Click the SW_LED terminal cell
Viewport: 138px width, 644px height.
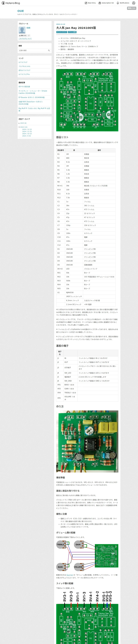tap(70, 373)
